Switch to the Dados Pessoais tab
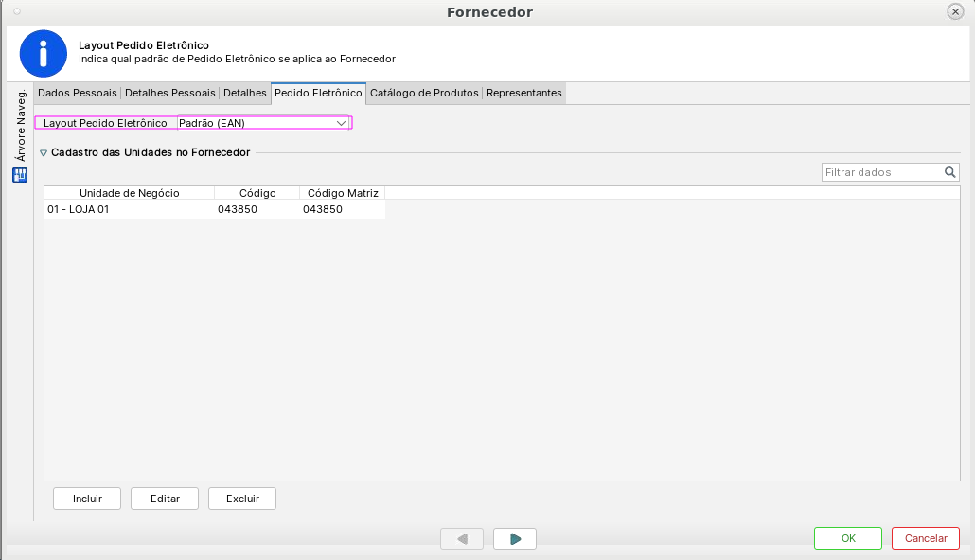Viewport: 975px width, 560px height. coord(77,93)
